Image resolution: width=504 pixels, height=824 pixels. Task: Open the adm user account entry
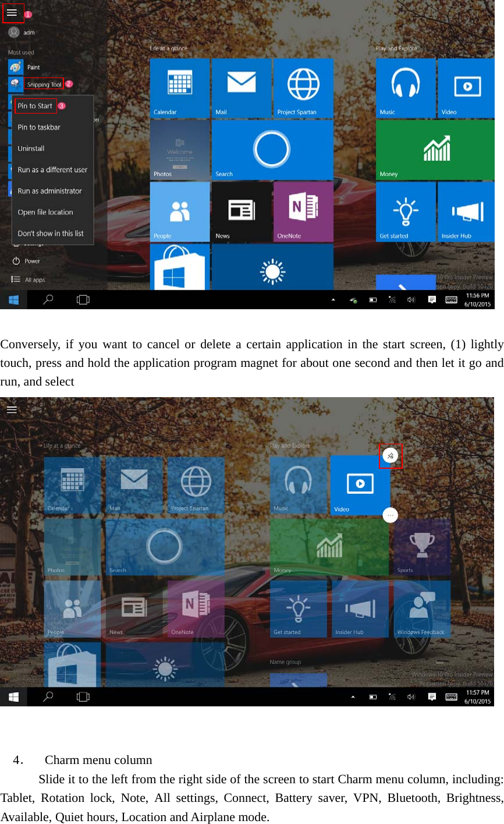(22, 33)
